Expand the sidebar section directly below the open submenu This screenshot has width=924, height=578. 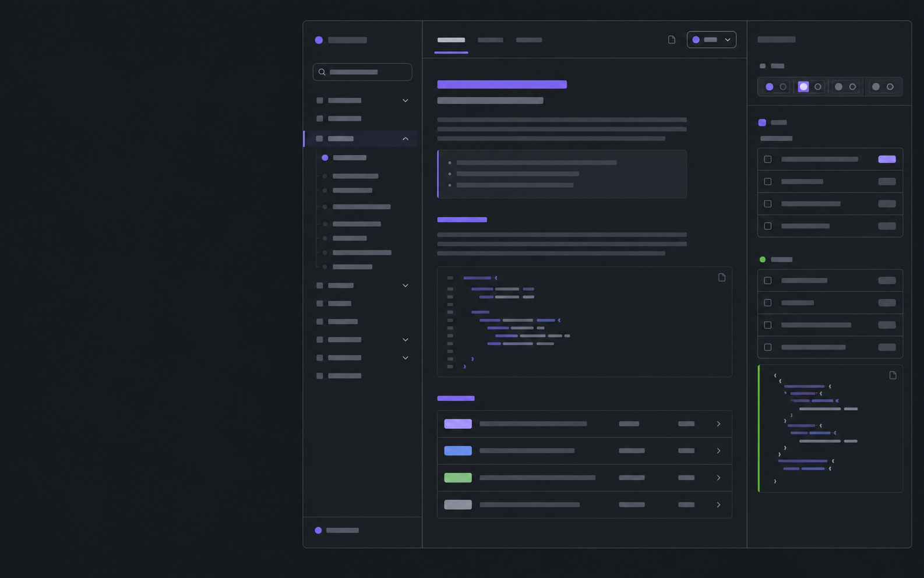click(x=405, y=286)
